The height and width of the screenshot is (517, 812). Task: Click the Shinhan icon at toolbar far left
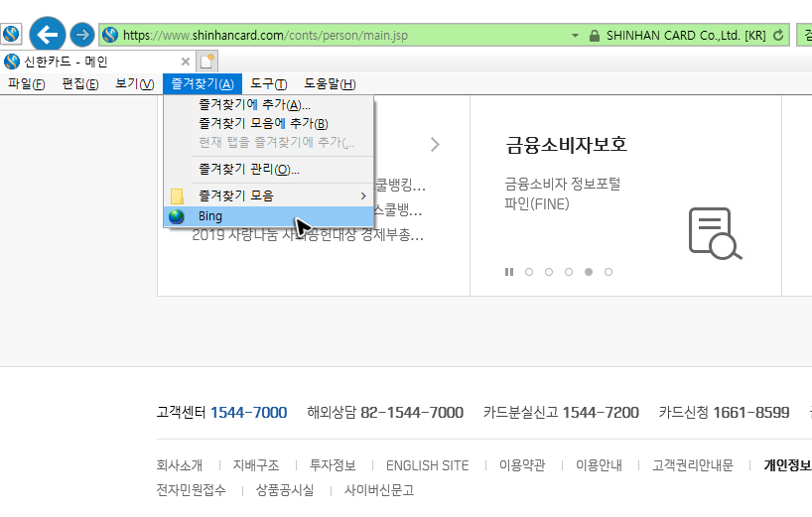(x=11, y=34)
